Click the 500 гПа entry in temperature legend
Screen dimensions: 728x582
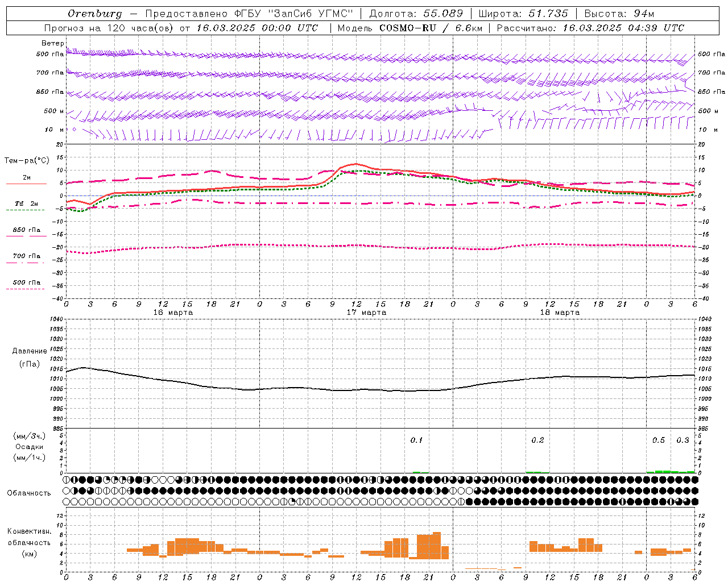coord(26,282)
